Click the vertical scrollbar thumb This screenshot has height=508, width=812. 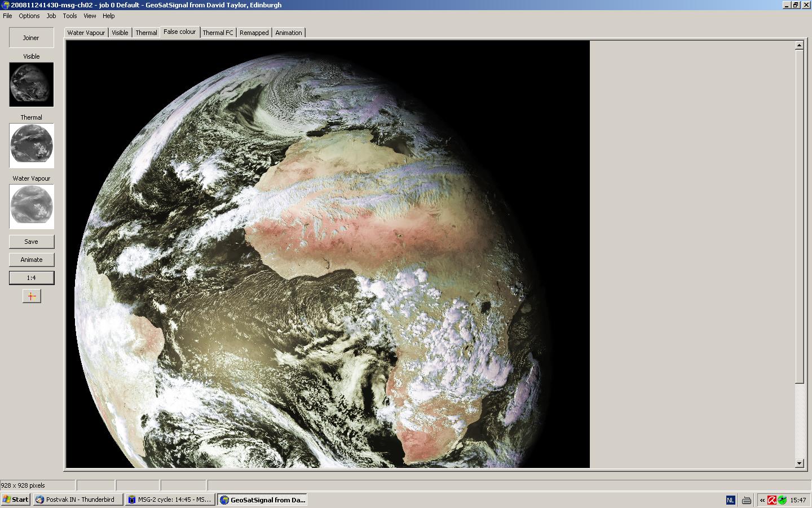799,216
